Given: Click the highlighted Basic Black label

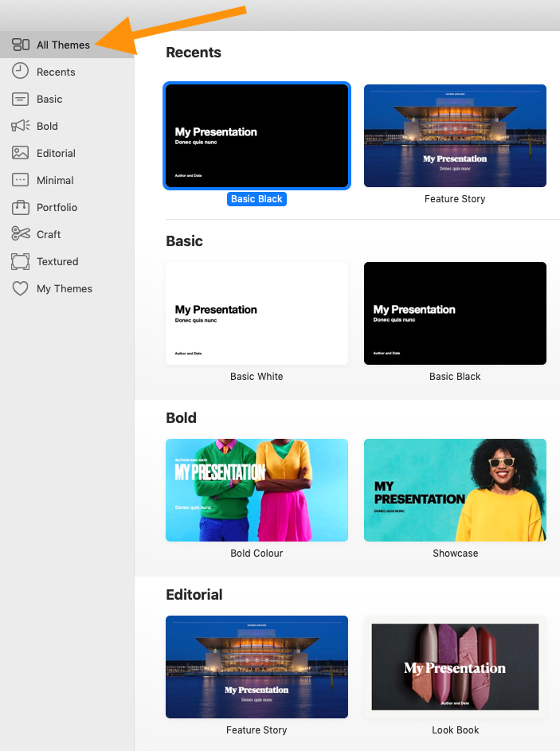Looking at the screenshot, I should click(257, 199).
